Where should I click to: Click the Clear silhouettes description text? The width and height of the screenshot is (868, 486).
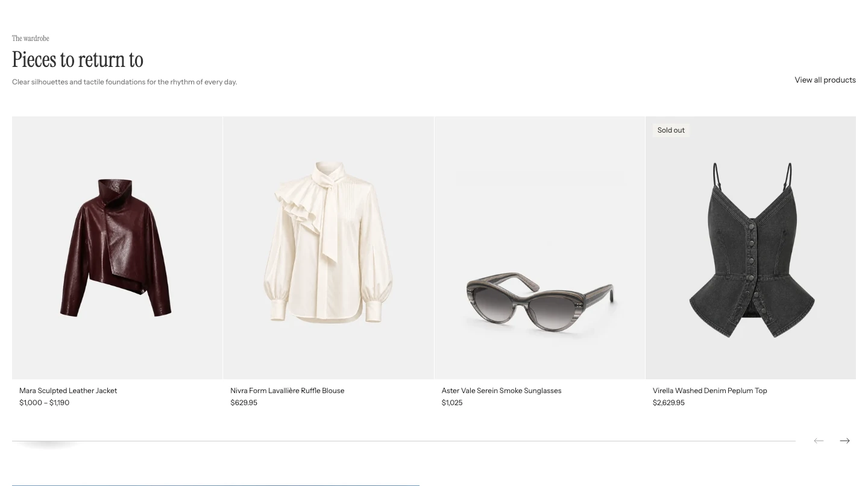(x=125, y=82)
